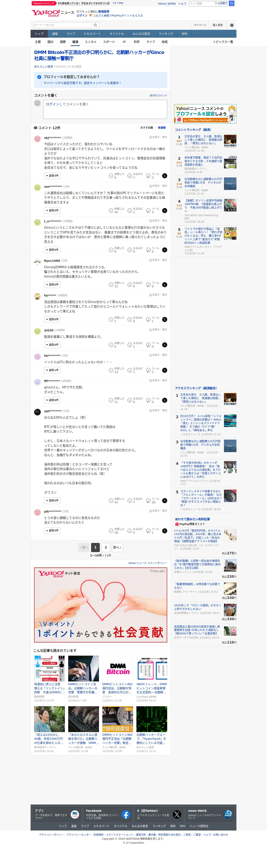Share fai******** comment about インド人 on X
The height and width of the screenshot is (868, 267).
(164, 370)
